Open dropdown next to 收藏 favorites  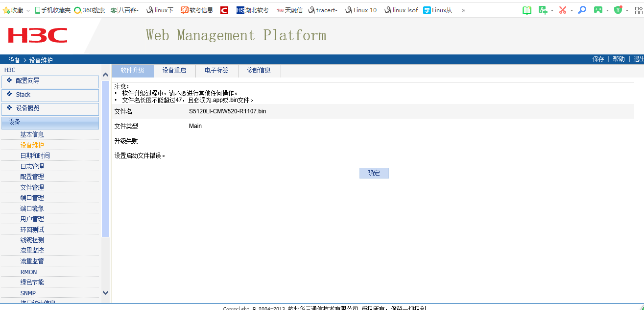point(28,11)
